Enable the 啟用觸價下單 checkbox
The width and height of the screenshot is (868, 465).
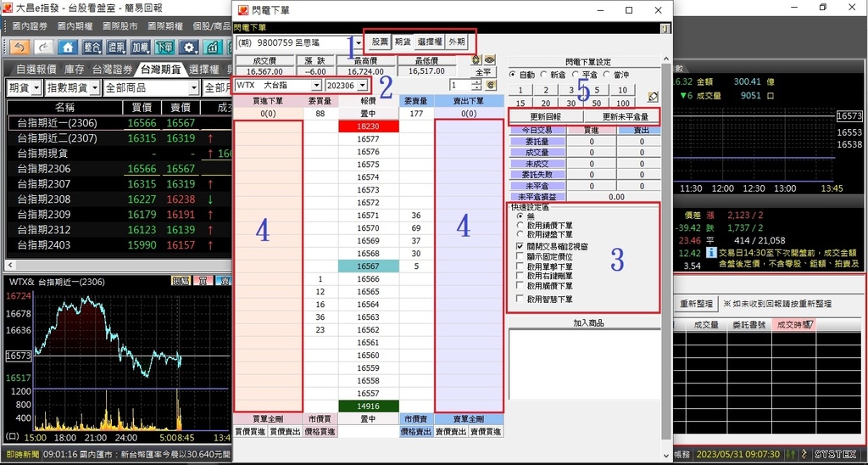click(x=520, y=285)
